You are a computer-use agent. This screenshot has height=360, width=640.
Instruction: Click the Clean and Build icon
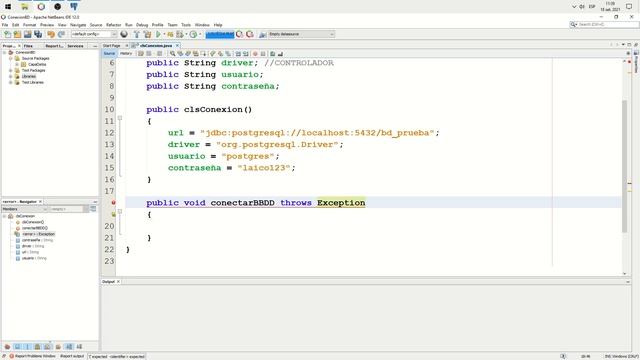pos(147,35)
